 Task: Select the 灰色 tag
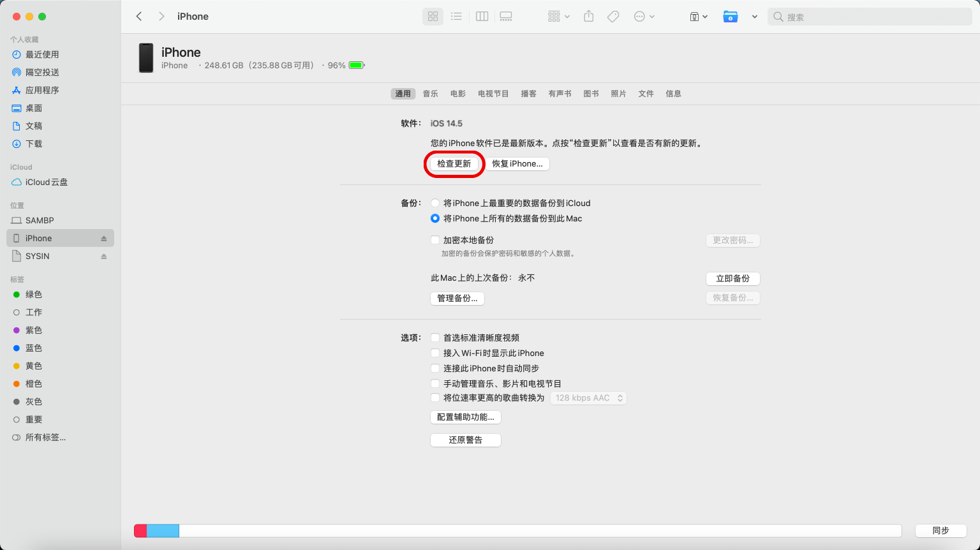click(x=60, y=401)
